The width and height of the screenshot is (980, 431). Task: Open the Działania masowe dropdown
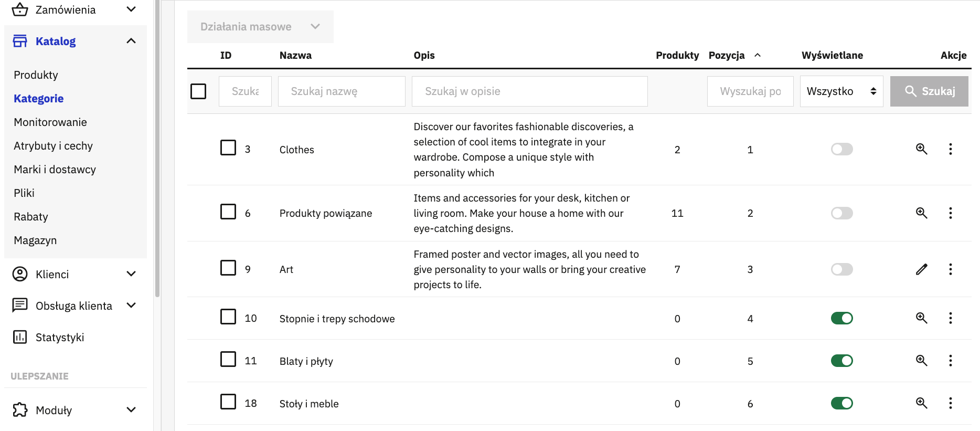[260, 27]
